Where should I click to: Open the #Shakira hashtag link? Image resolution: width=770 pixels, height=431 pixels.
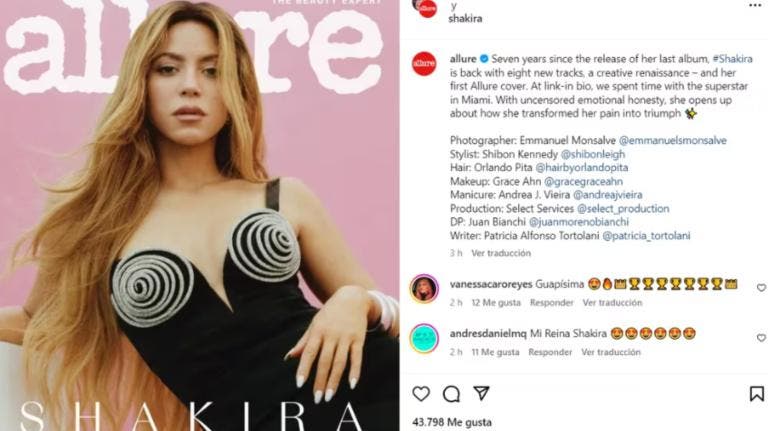point(732,59)
